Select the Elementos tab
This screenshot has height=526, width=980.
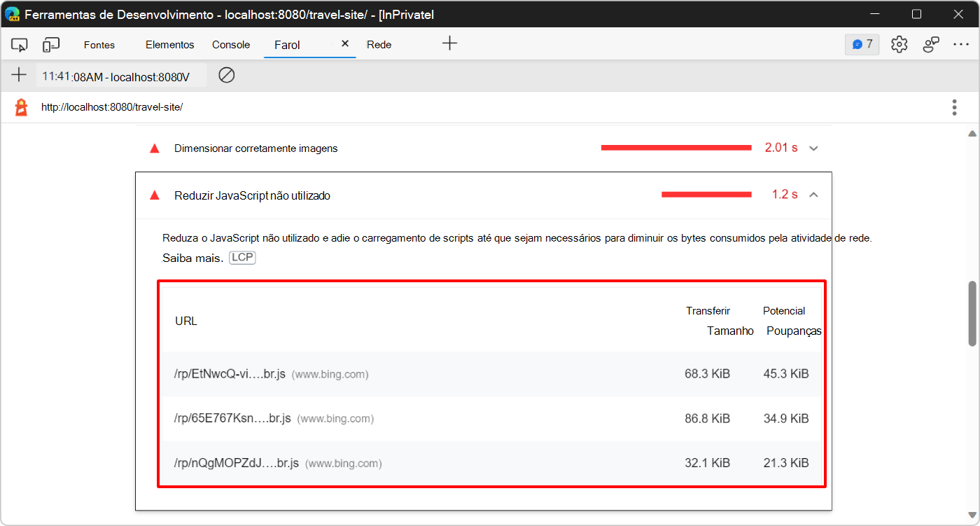point(169,44)
